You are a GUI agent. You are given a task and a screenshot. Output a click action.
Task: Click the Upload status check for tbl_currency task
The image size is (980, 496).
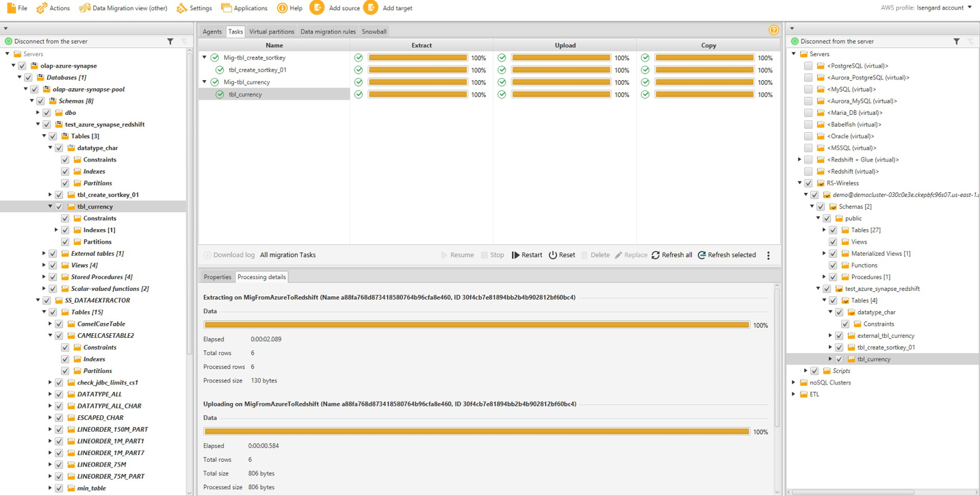coord(502,94)
